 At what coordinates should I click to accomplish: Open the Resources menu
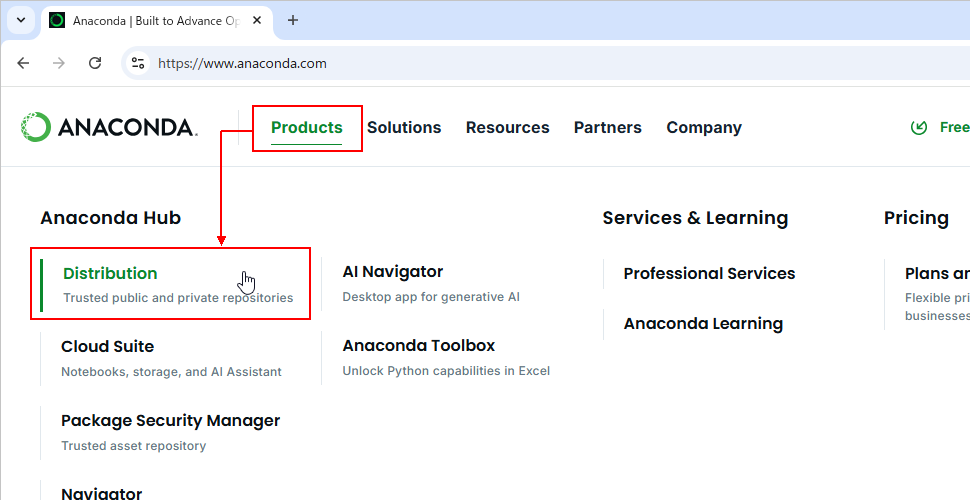[507, 127]
